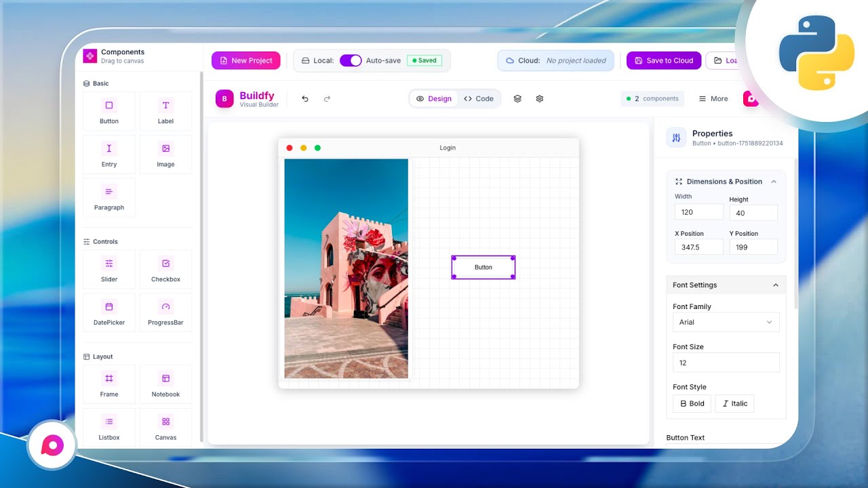The height and width of the screenshot is (488, 868).
Task: Switch to the Design tab
Action: tap(434, 99)
